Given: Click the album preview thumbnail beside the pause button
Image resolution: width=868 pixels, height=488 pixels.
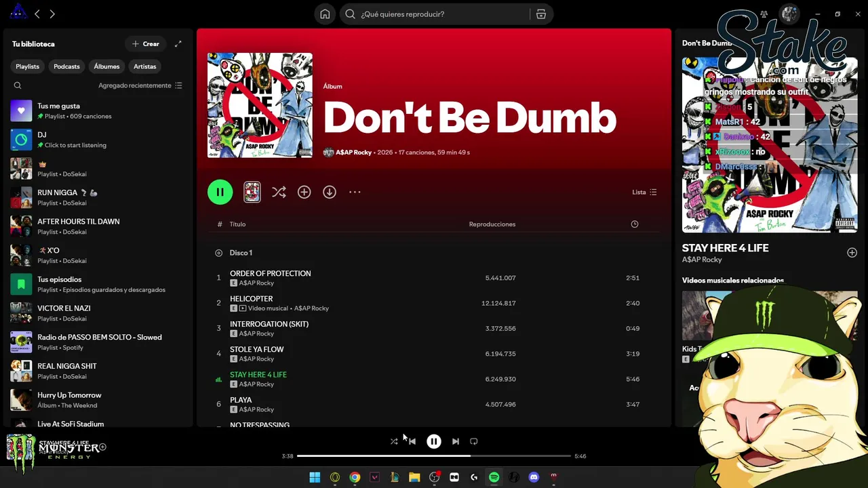Looking at the screenshot, I should 252,192.
